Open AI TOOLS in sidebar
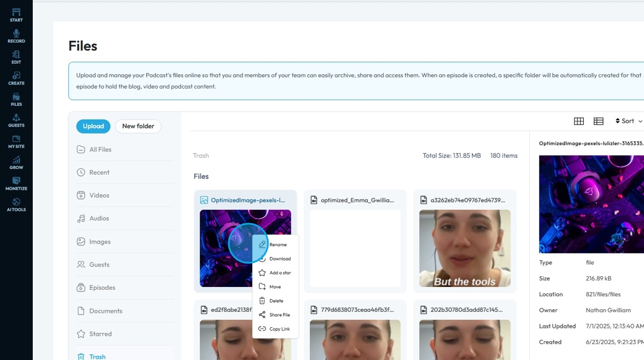644x360 pixels. 16,205
